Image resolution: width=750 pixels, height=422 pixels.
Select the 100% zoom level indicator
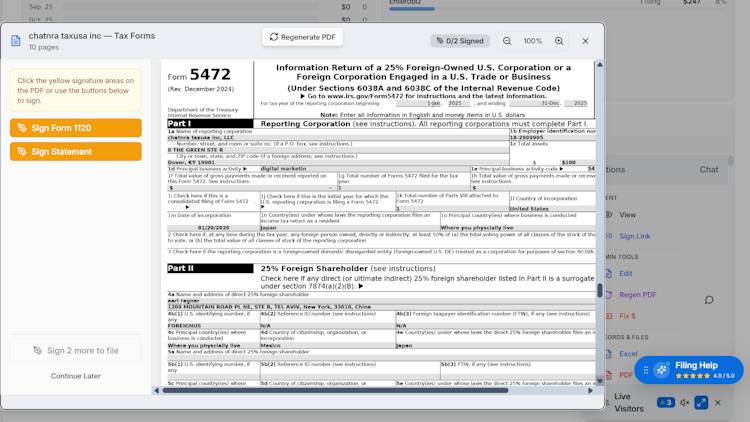532,41
